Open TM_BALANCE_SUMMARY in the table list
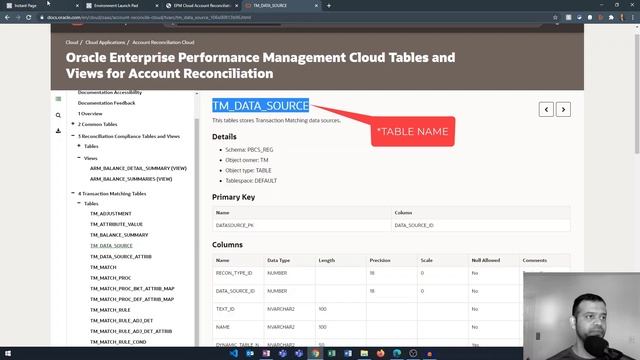640x360 pixels. [119, 235]
